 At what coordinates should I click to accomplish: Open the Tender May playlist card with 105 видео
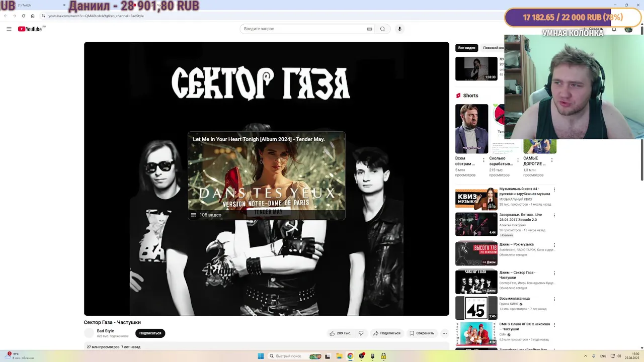267,176
